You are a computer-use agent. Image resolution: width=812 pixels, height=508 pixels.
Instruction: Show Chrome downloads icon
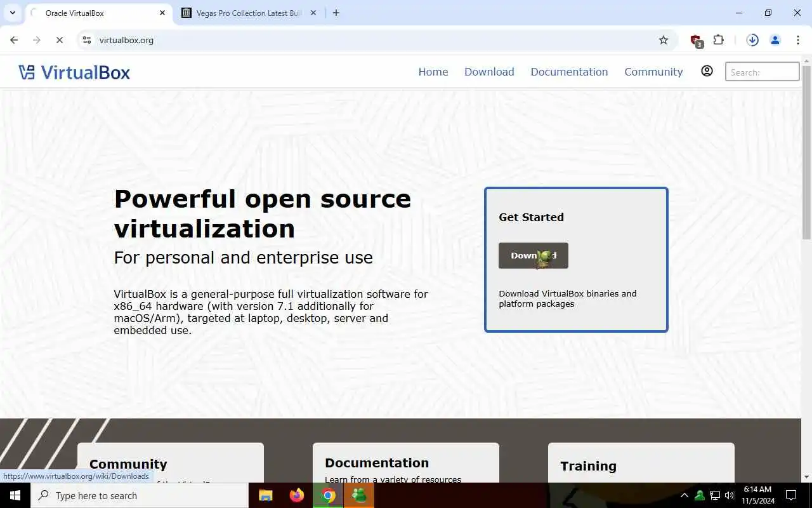pos(752,40)
